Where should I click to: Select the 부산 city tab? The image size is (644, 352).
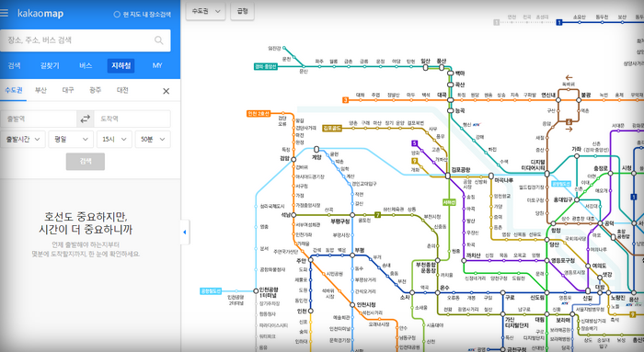(40, 90)
